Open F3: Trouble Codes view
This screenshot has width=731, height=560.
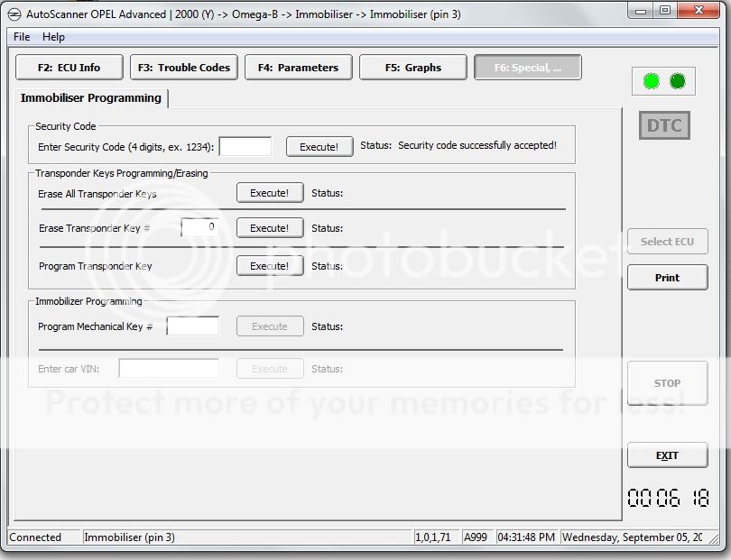[x=183, y=68]
